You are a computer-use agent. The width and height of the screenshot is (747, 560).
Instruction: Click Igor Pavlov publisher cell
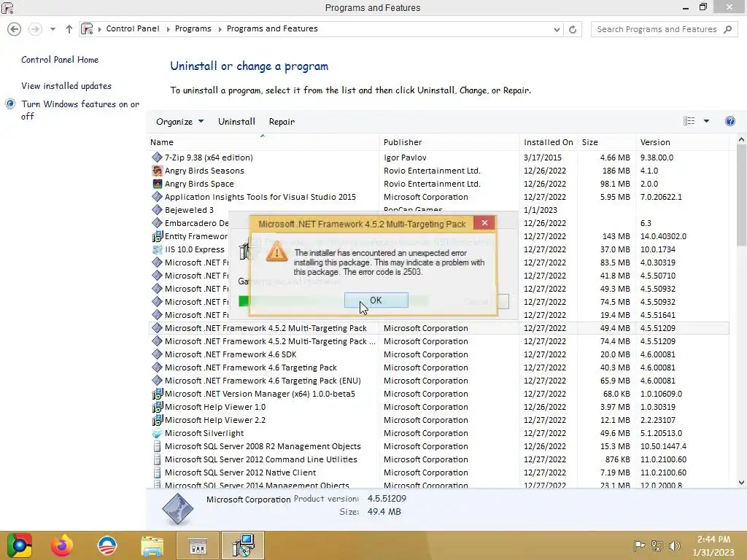point(405,157)
